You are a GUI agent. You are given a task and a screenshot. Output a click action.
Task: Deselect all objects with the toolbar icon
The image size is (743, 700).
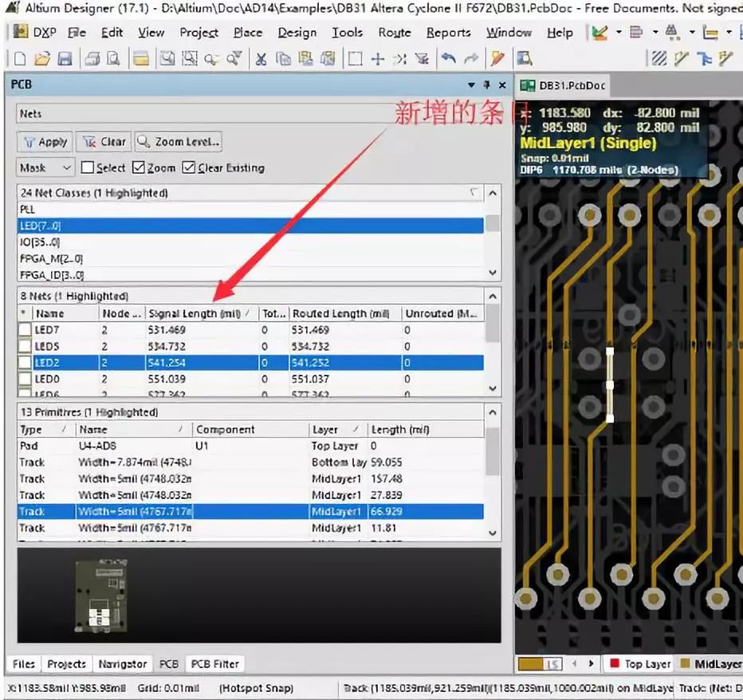[400, 59]
